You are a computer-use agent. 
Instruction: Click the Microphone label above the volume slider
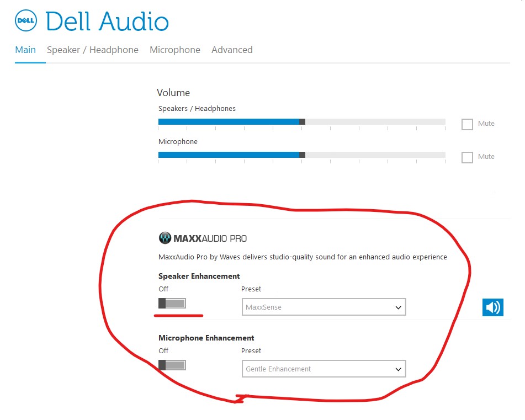click(178, 141)
